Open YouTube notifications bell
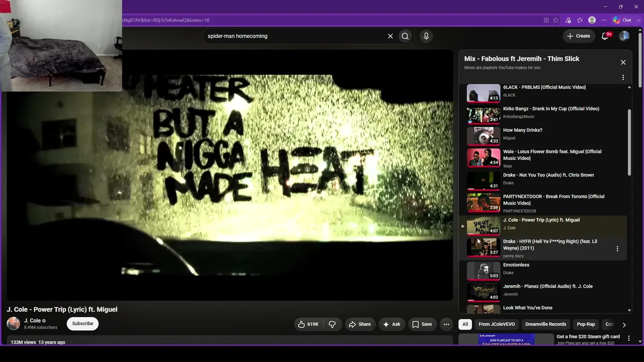The width and height of the screenshot is (644, 362). point(606,36)
